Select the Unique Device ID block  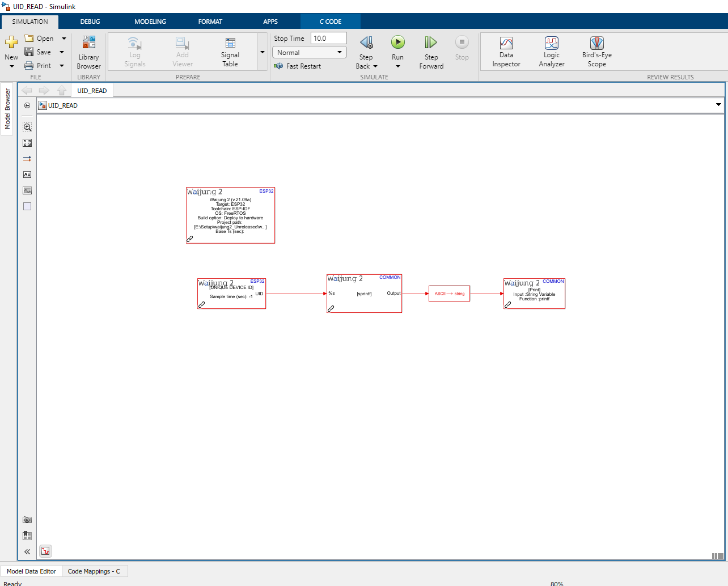(231, 293)
